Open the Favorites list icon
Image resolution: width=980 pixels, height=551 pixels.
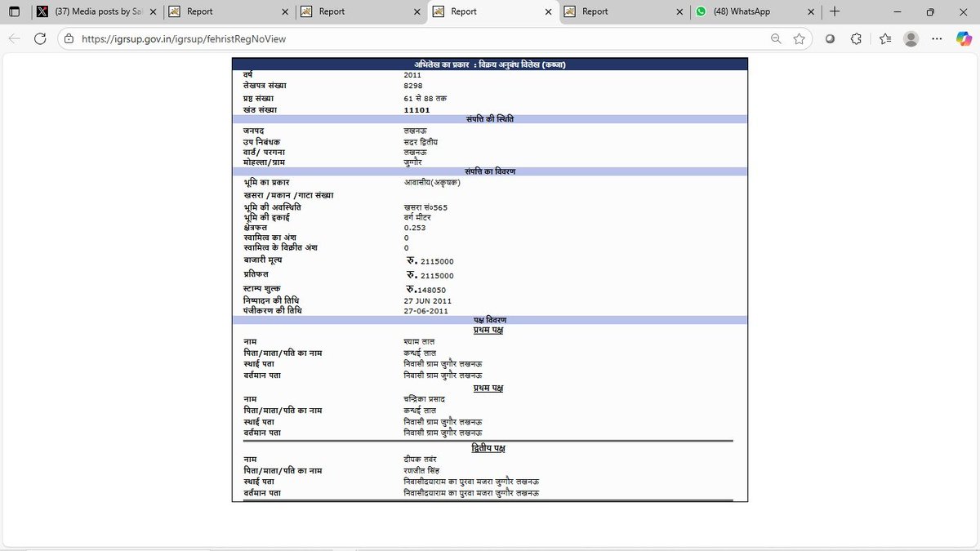886,38
